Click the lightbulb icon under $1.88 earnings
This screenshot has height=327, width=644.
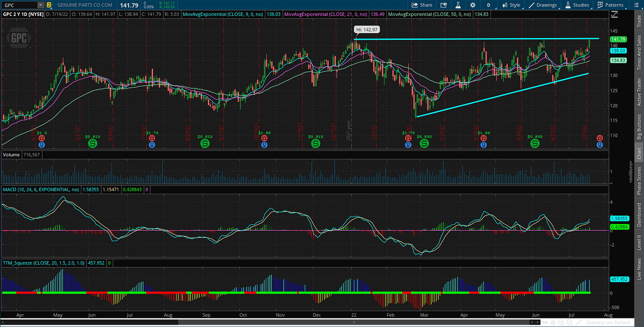[x=264, y=144]
